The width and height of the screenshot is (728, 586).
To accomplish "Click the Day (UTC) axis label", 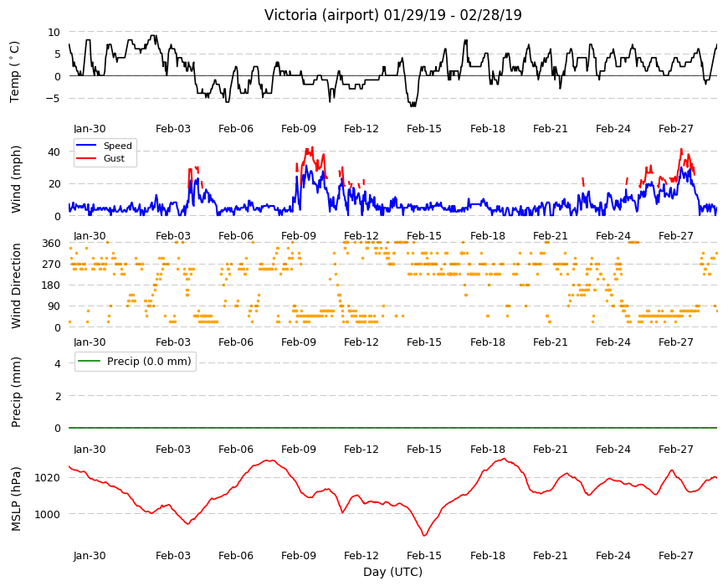I will [x=392, y=572].
